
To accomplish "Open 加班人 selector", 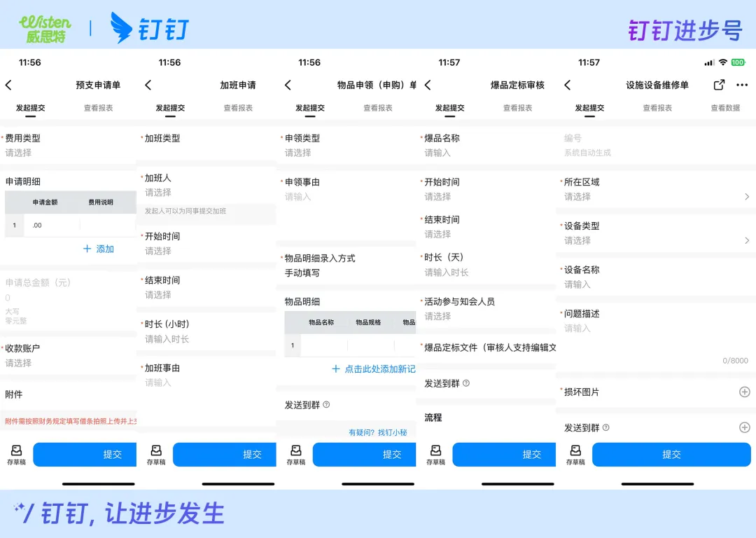I will 206,185.
